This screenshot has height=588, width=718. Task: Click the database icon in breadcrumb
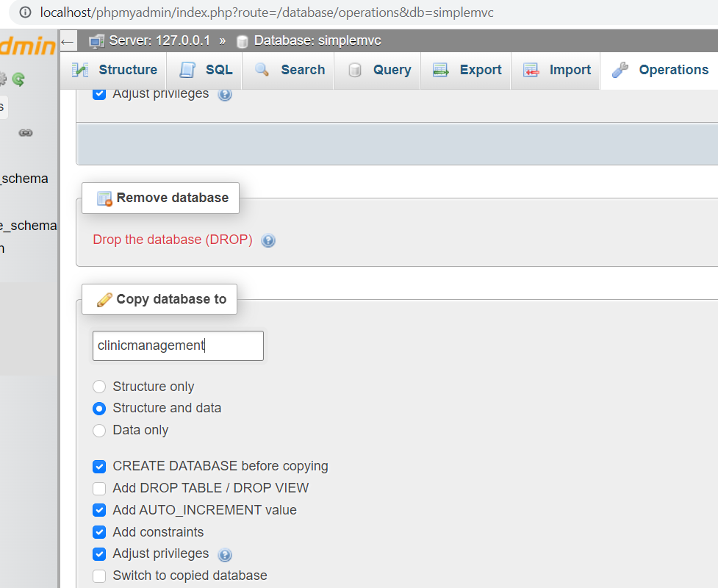243,42
